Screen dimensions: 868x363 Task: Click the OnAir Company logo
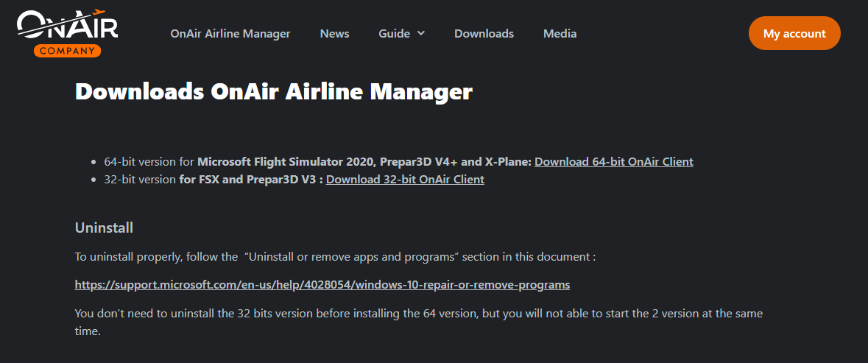[x=67, y=33]
